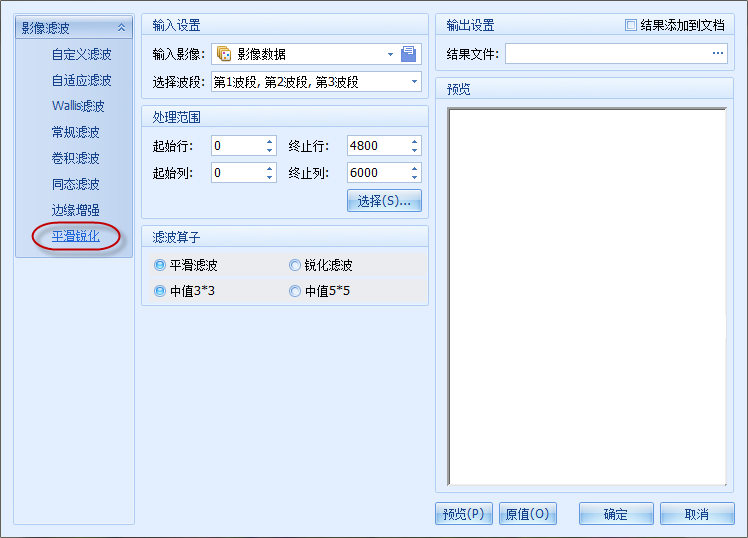This screenshot has height=538, width=748.
Task: Select 边缘增强 from the filter list
Action: (76, 210)
